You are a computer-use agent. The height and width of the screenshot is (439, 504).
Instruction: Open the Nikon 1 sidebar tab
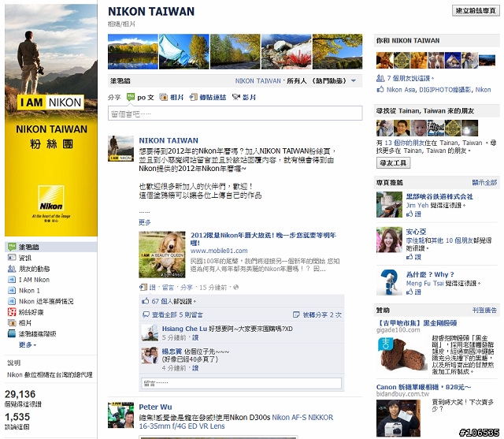[29, 291]
